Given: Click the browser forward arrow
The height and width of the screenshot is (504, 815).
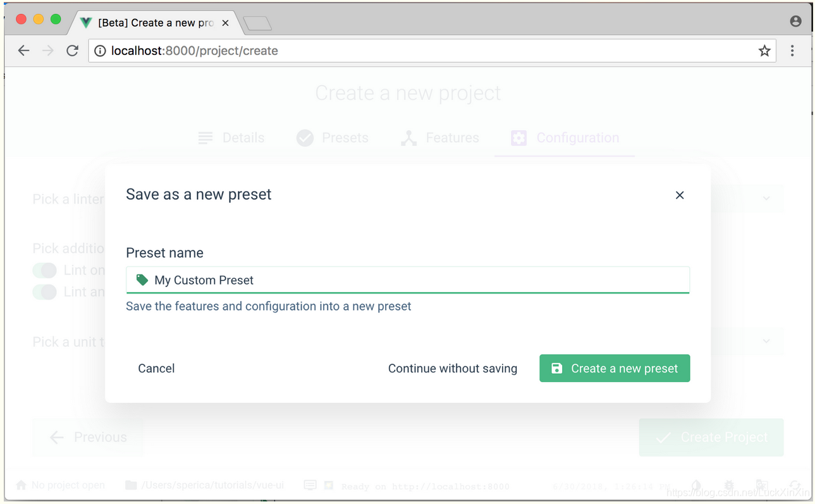Looking at the screenshot, I should click(48, 51).
